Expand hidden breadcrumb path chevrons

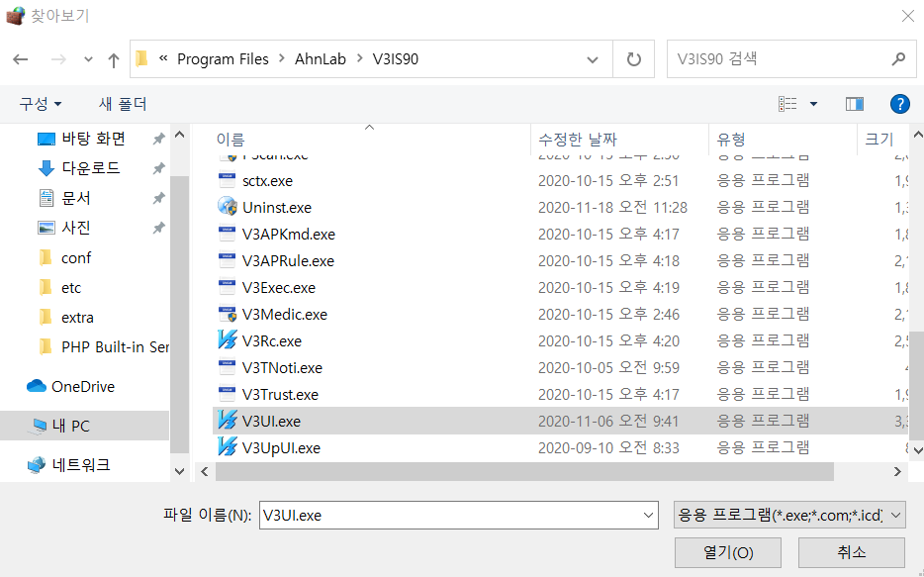click(163, 58)
